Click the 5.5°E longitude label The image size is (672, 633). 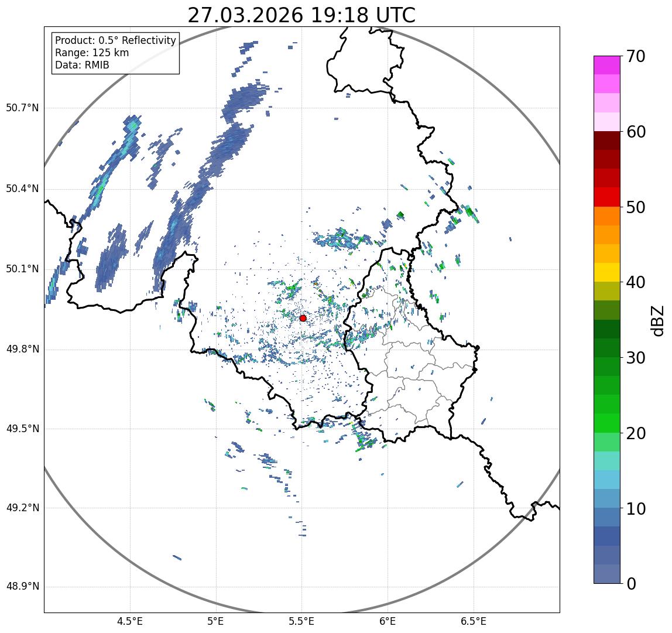301,621
